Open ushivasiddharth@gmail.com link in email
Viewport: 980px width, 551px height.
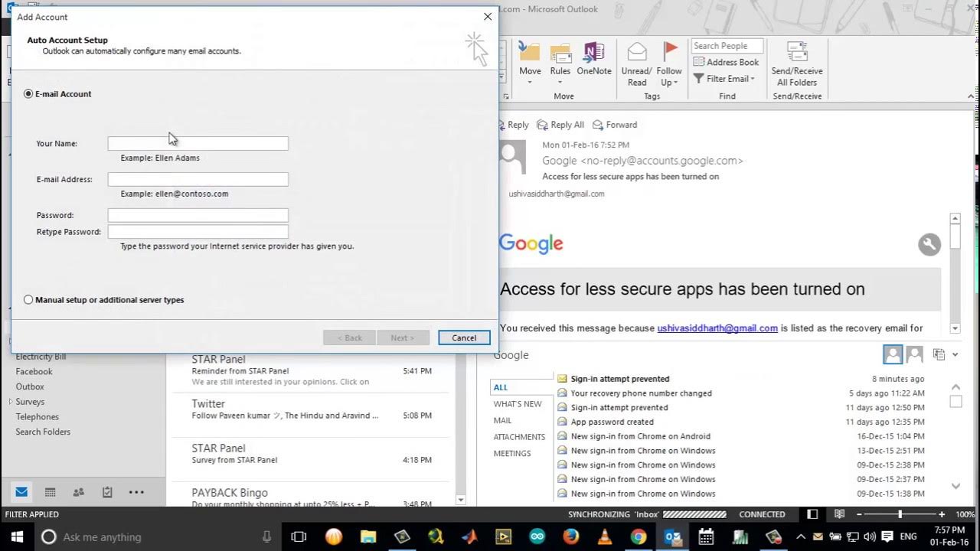pyautogui.click(x=717, y=328)
